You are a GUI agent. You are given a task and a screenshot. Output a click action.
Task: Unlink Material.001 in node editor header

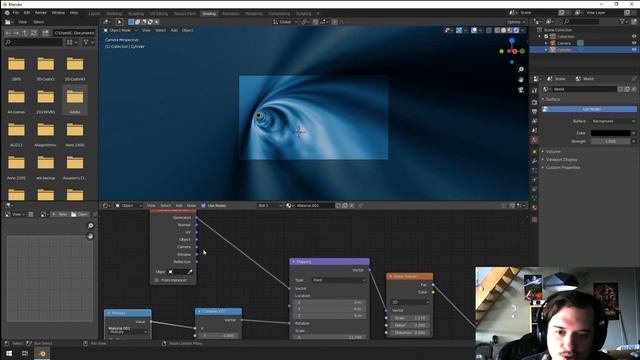352,205
